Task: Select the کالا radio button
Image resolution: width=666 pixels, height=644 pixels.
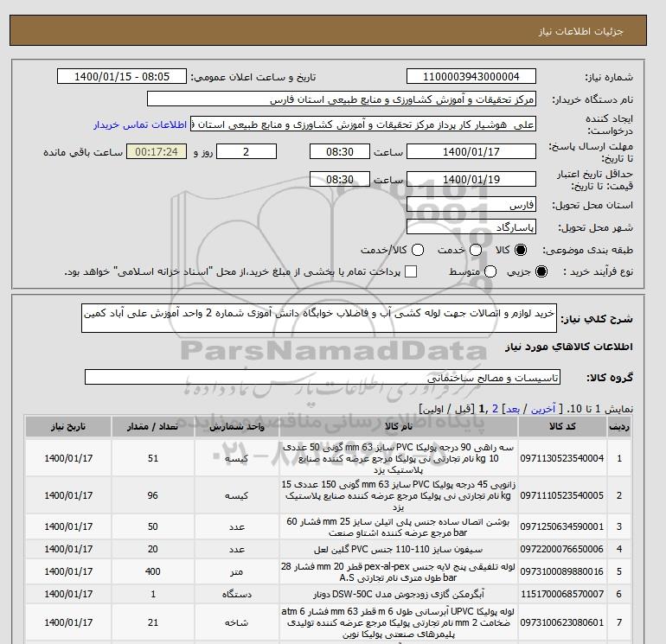Action: coord(521,250)
